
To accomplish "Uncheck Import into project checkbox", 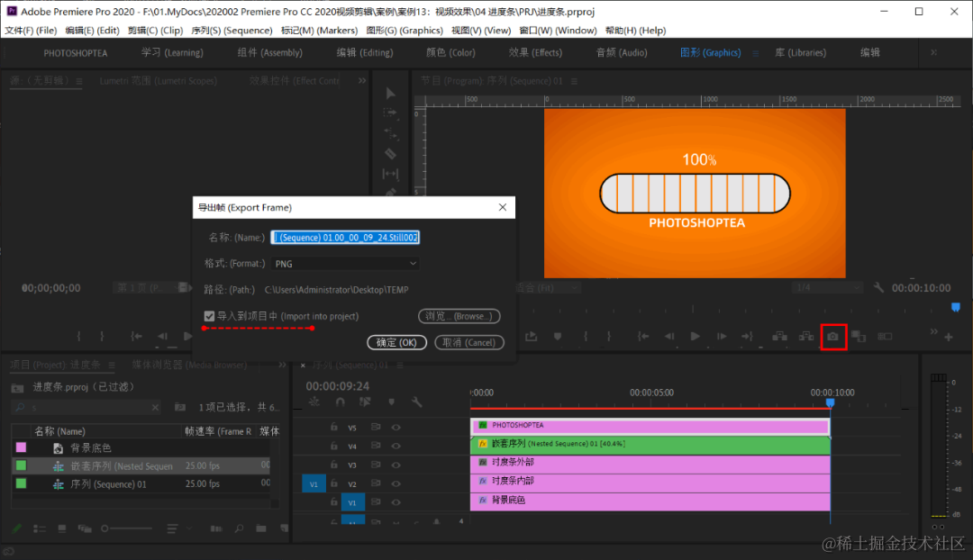I will tap(209, 316).
